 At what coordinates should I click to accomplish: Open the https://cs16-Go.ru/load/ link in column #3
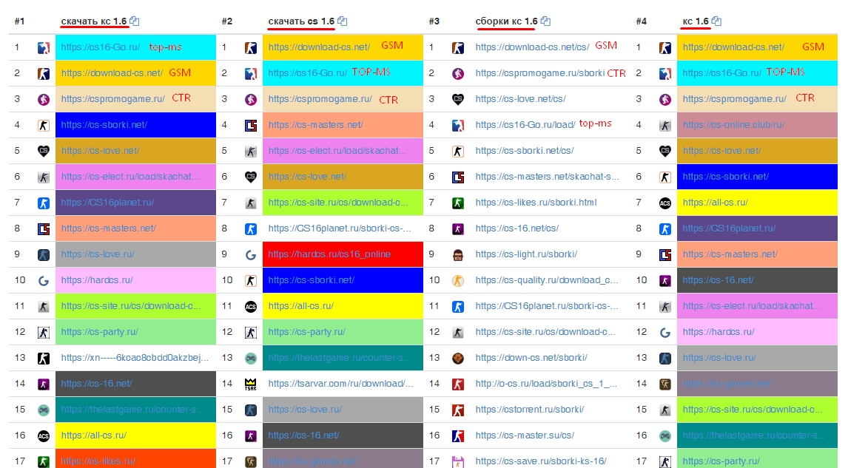[525, 125]
